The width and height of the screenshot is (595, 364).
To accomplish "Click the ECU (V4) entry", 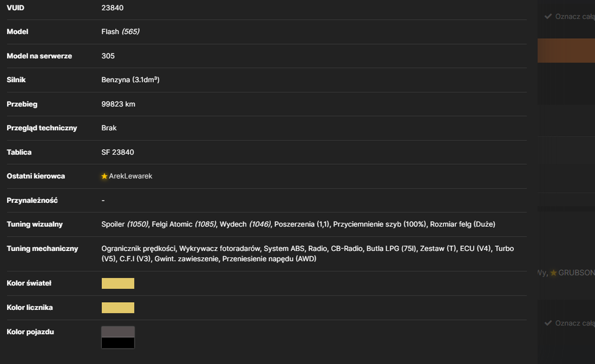I will click(x=475, y=249).
